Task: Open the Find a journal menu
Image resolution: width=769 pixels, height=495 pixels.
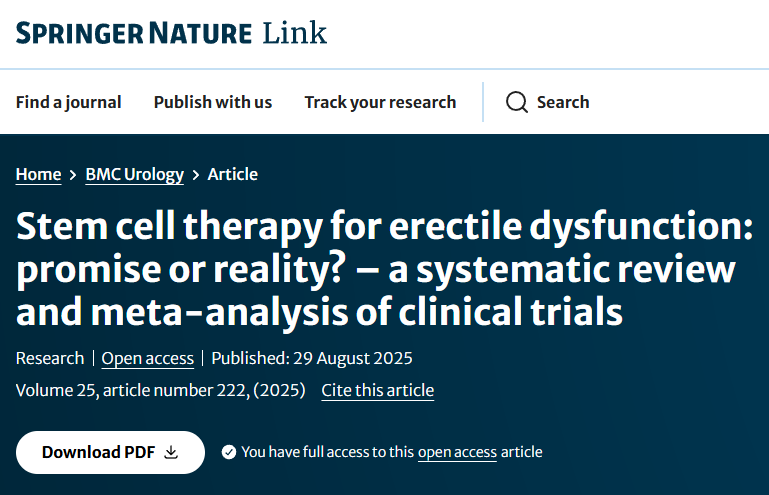Action: click(68, 102)
